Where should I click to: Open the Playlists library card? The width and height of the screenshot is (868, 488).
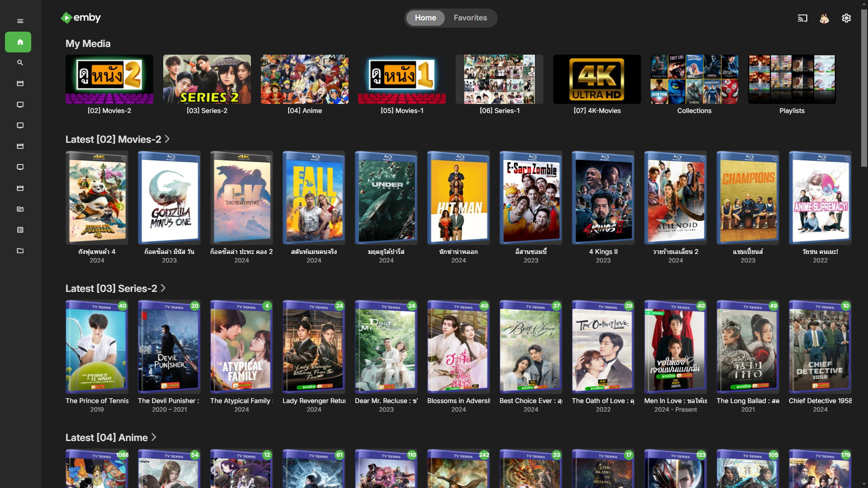[x=792, y=80]
